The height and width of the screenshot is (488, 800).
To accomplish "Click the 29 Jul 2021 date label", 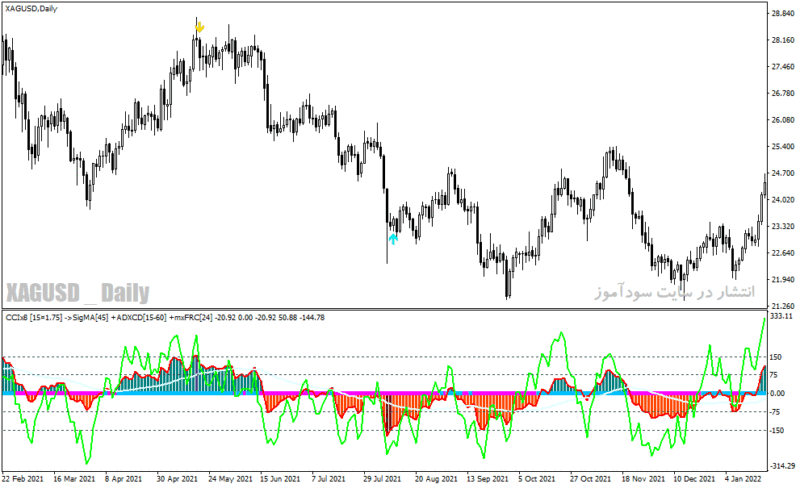I will coord(382,479).
